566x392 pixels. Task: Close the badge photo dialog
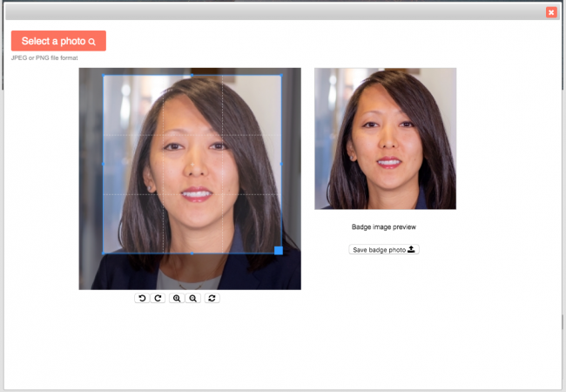coord(551,12)
